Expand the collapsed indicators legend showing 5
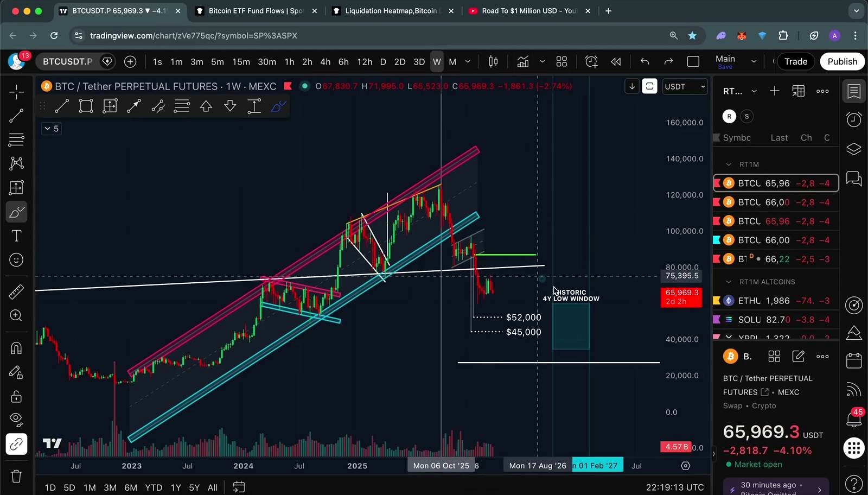Viewport: 868px width, 495px height. (x=51, y=129)
